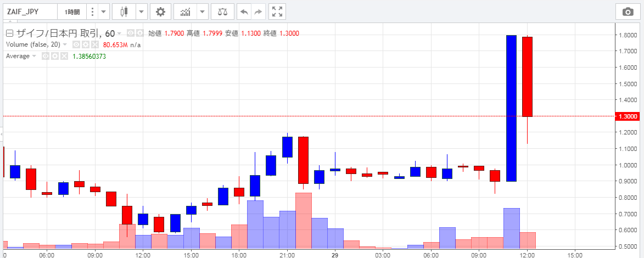Image resolution: width=644 pixels, height=258 pixels.
Task: Open settings gear for Average indicator
Action: point(55,57)
